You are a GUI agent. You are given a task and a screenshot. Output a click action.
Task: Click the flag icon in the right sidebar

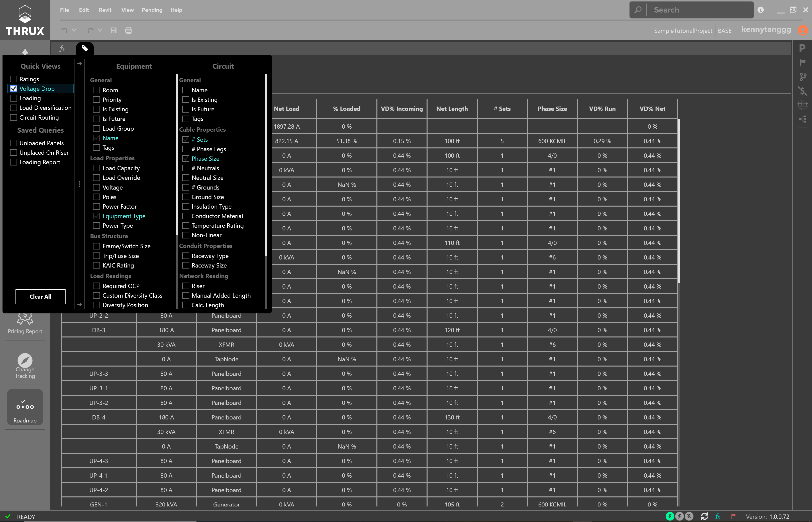coord(802,63)
